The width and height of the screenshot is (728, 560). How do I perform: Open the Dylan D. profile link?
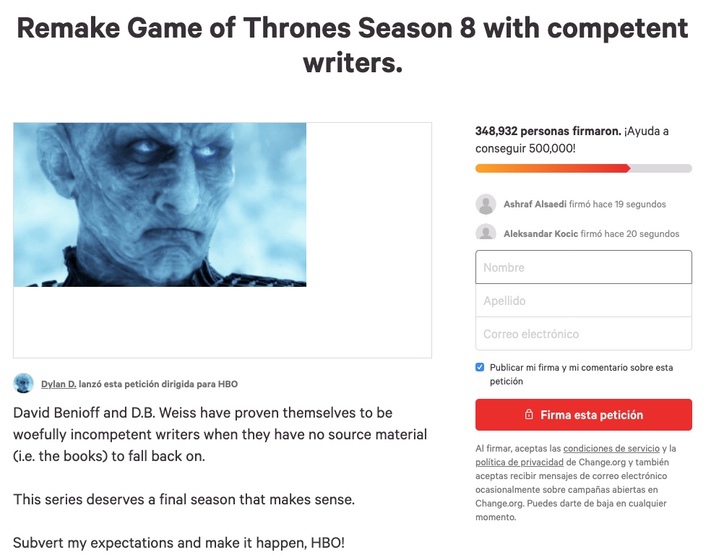pyautogui.click(x=58, y=384)
